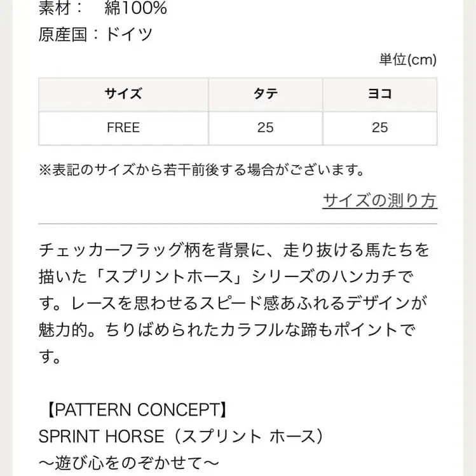This screenshot has height=476, width=476.
Task: Click the 25 value under タテ
Action: (x=265, y=128)
